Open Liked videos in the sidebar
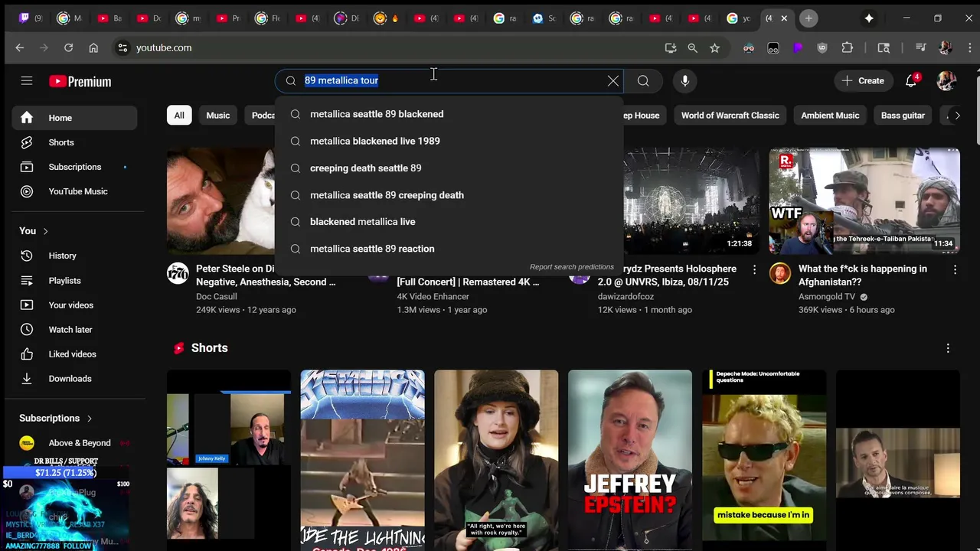This screenshot has height=551, width=980. coord(74,354)
